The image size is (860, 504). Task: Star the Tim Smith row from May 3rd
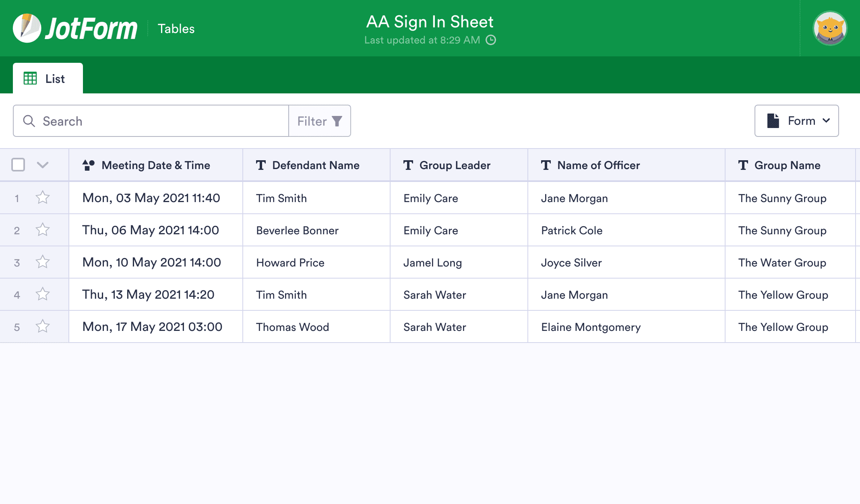(43, 198)
